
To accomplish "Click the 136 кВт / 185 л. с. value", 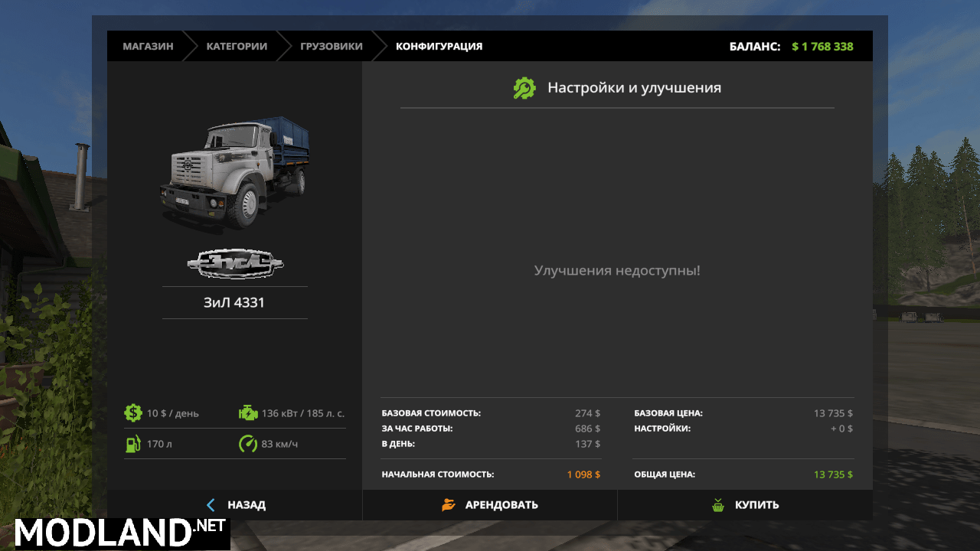I will tap(303, 413).
